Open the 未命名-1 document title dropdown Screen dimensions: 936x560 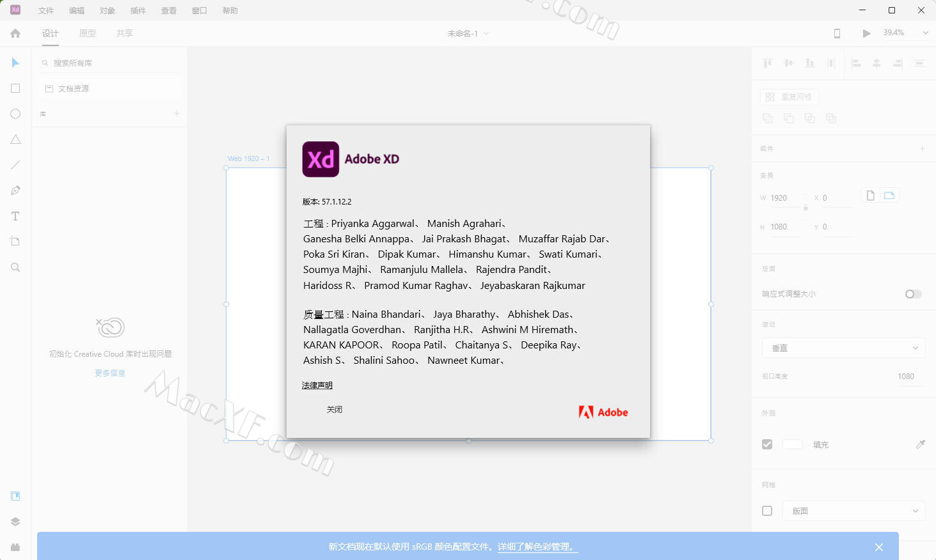point(468,33)
